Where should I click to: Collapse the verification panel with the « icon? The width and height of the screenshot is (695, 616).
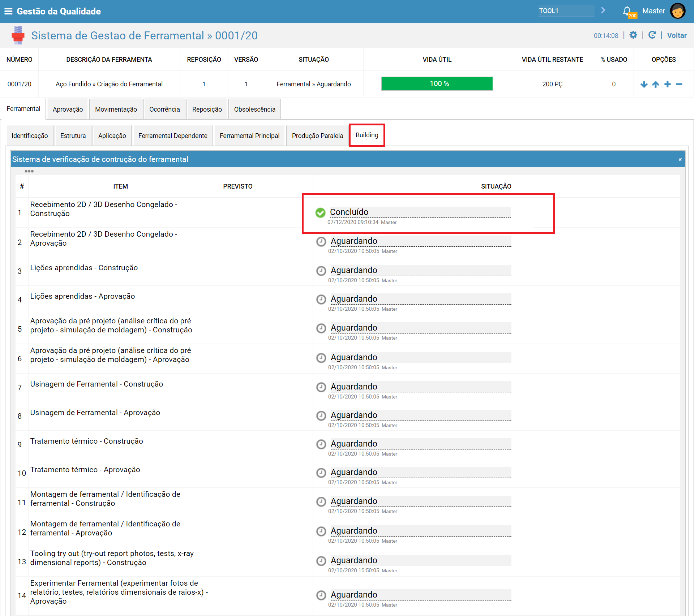(x=681, y=160)
